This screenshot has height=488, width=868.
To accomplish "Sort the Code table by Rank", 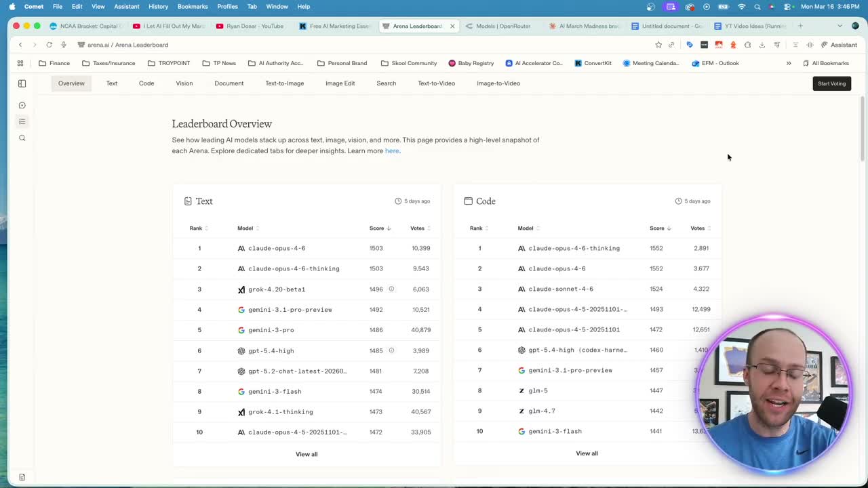I will click(479, 228).
